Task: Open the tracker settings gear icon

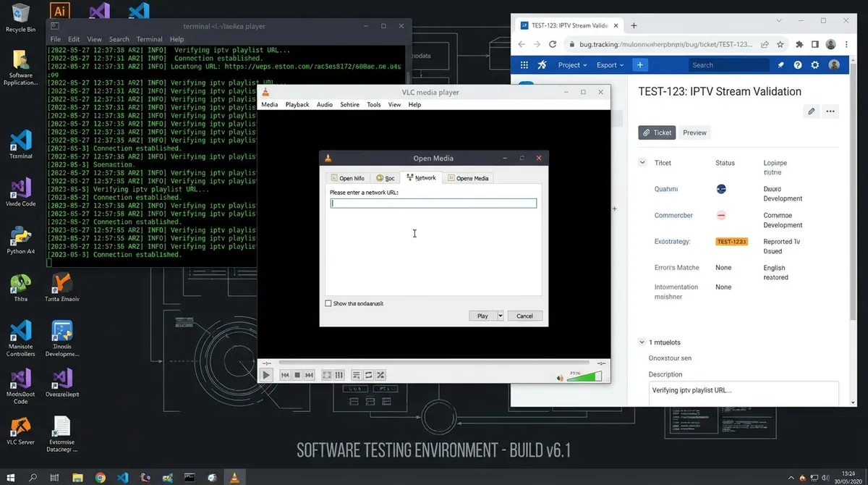Action: pyautogui.click(x=815, y=64)
